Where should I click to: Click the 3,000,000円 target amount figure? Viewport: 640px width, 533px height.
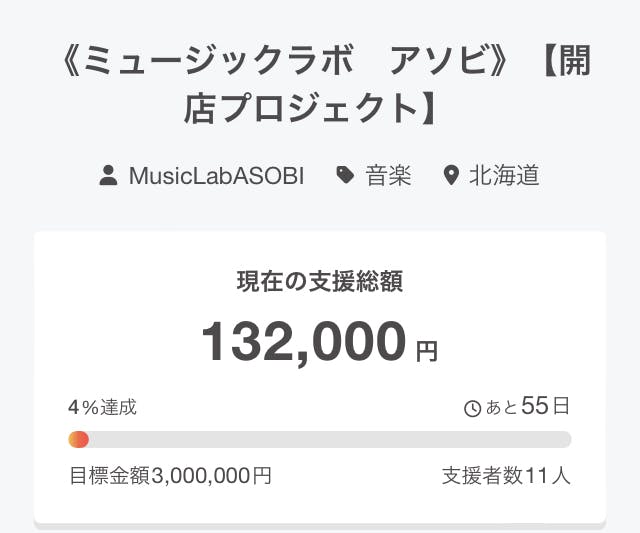211,476
